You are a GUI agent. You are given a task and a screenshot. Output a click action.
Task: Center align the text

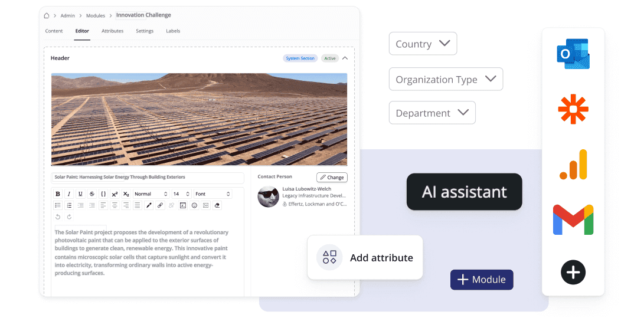tap(115, 205)
